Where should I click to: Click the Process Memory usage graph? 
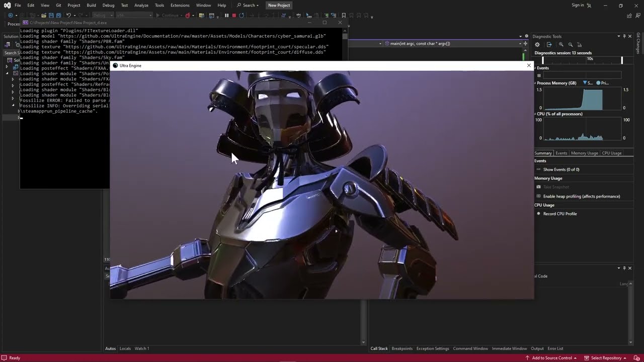582,99
